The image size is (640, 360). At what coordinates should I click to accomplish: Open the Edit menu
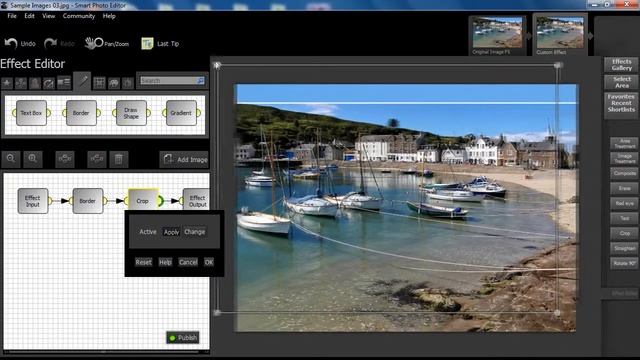29,16
